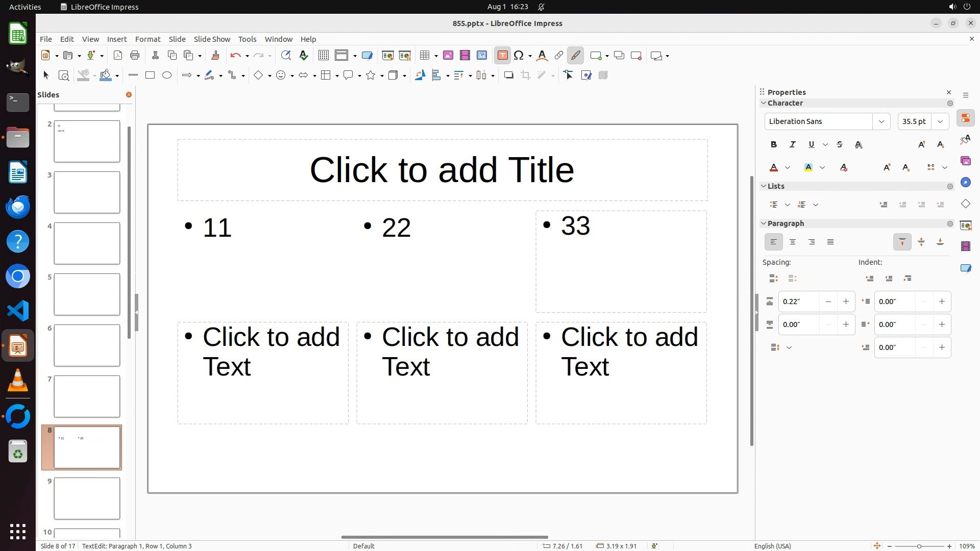Viewport: 980px width, 551px height.
Task: Enable center paragraph alignment
Action: [x=793, y=242]
